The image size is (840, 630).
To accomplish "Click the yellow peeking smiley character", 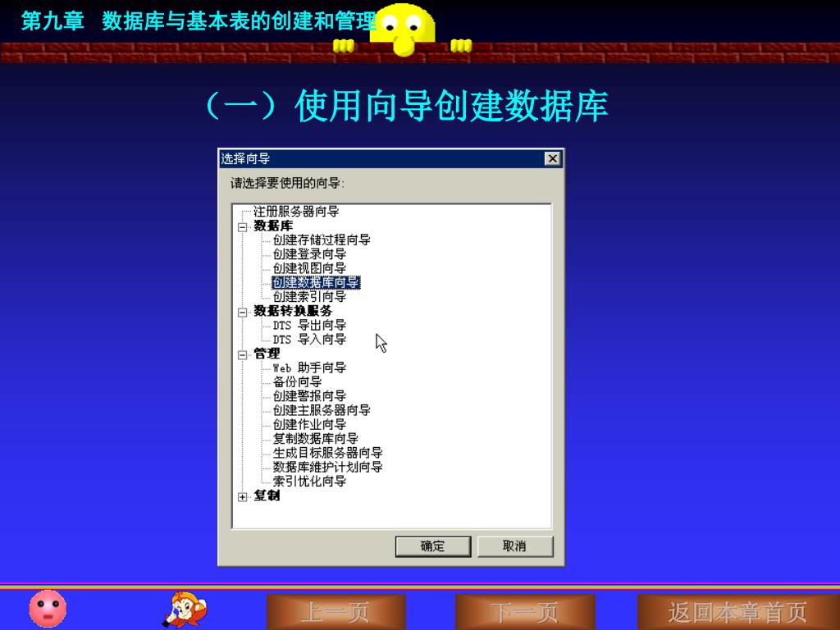I will point(402,30).
